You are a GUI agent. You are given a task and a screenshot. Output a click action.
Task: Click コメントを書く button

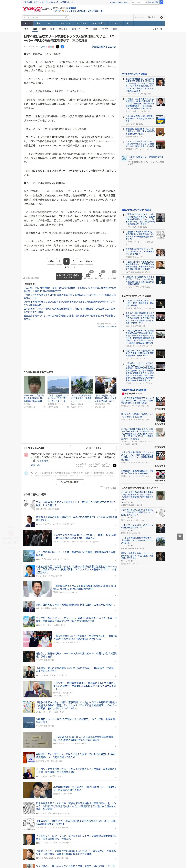(93, 448)
